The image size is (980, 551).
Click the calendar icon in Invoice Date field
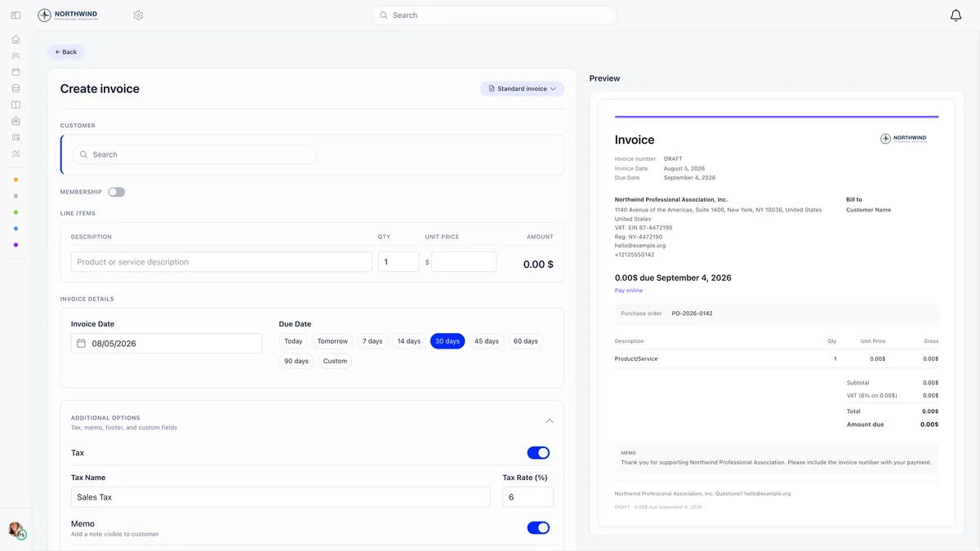click(81, 344)
